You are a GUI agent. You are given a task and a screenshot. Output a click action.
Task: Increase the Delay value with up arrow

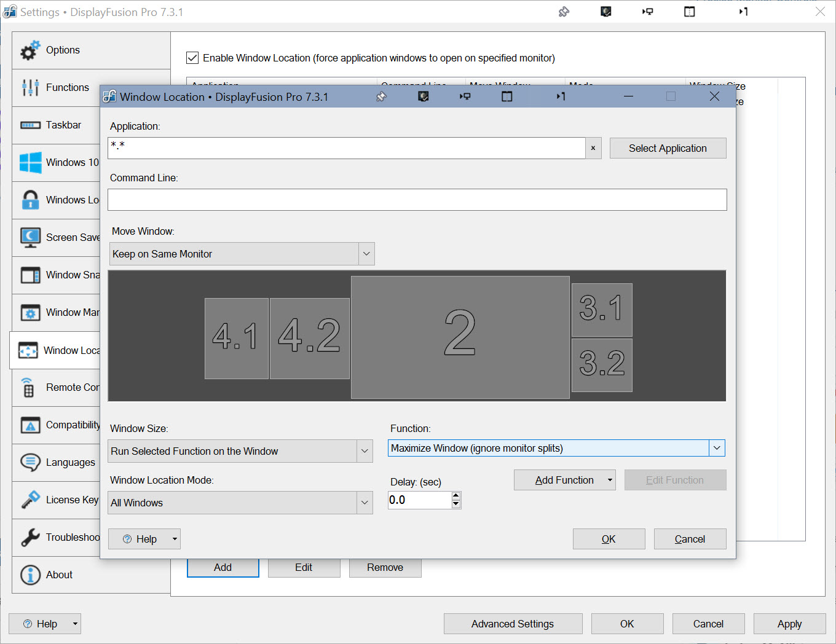tap(456, 496)
